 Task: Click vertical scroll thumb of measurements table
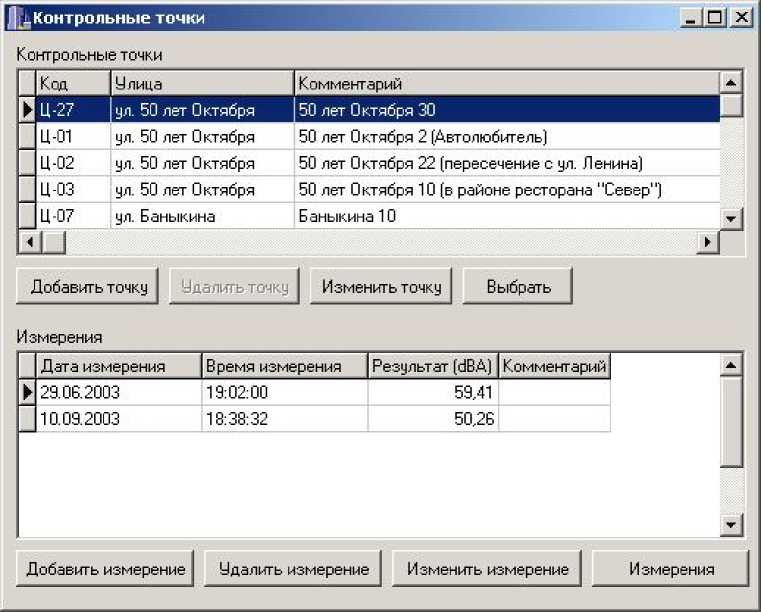tap(731, 422)
